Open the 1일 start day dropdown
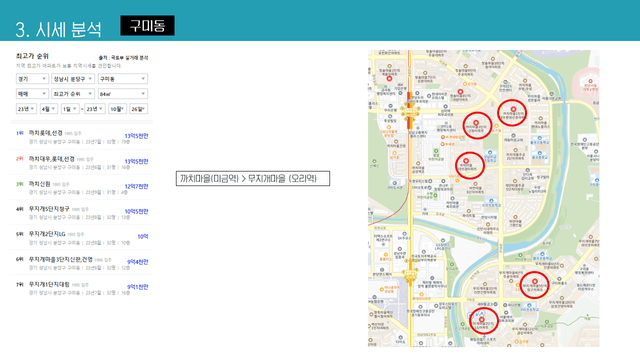Image resolution: width=640 pixels, height=360 pixels. tap(70, 109)
